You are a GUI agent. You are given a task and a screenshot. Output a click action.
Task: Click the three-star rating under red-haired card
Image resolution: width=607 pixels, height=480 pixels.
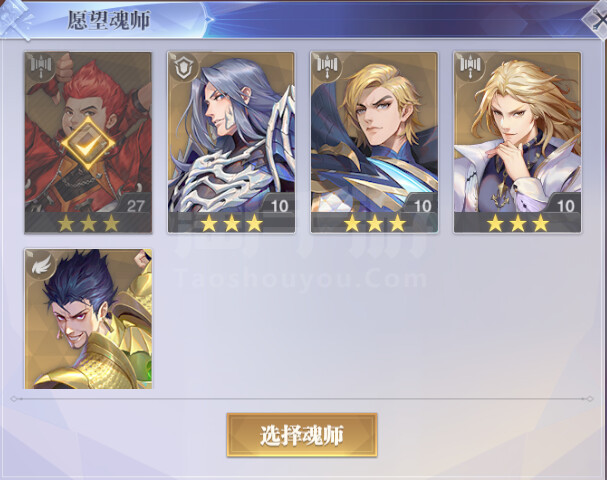click(x=88, y=223)
